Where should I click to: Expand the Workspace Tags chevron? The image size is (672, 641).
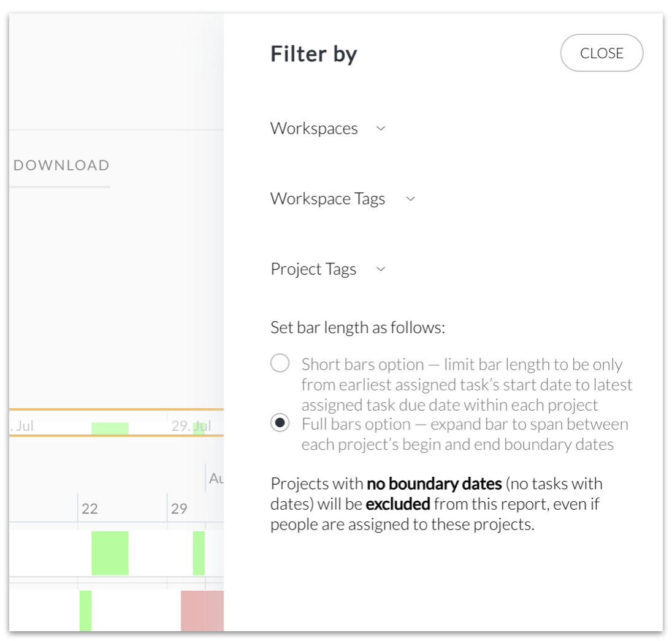tap(411, 199)
